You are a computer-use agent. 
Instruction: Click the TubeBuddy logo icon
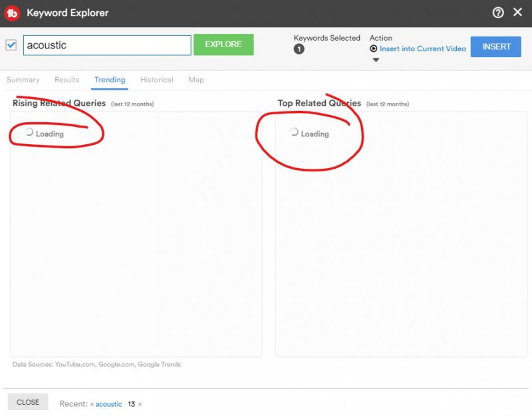(x=13, y=13)
